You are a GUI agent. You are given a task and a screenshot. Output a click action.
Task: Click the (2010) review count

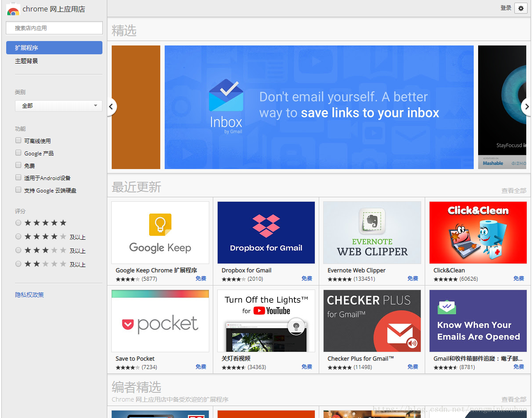tap(255, 279)
